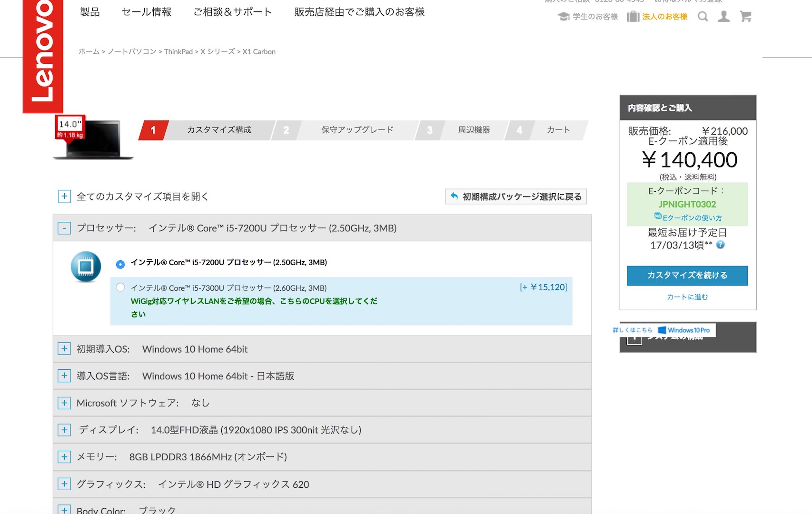Click the WiGig wireless LAN note text
Image resolution: width=812 pixels, height=514 pixels.
[x=254, y=307]
